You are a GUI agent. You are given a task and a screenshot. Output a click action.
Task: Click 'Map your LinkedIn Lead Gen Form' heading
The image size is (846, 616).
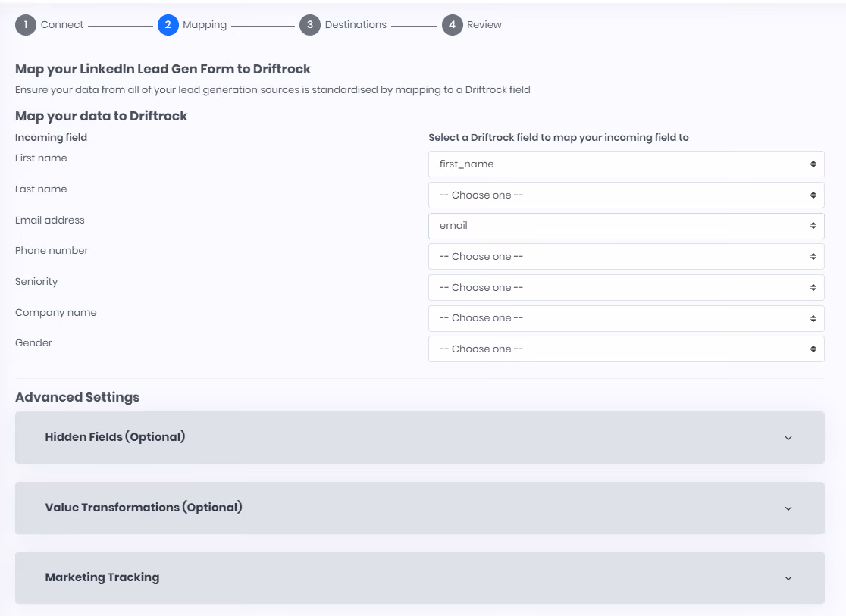163,69
